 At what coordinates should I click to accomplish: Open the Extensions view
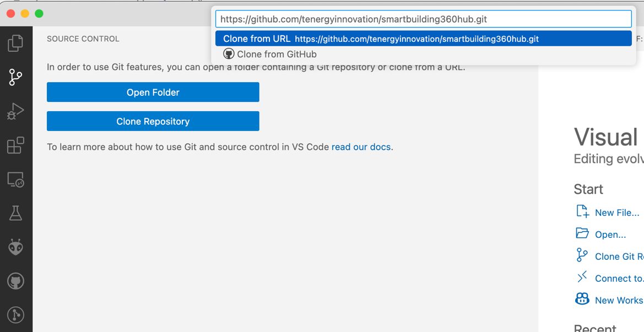click(15, 145)
